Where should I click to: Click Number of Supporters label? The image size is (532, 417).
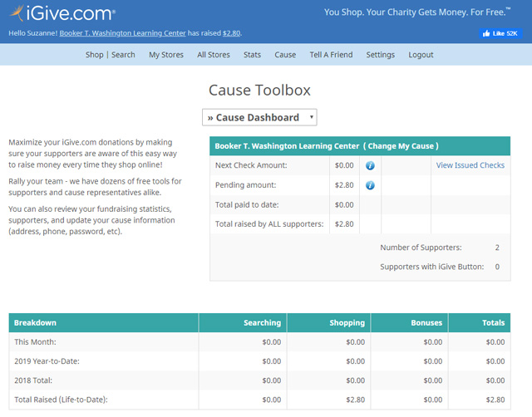point(421,248)
